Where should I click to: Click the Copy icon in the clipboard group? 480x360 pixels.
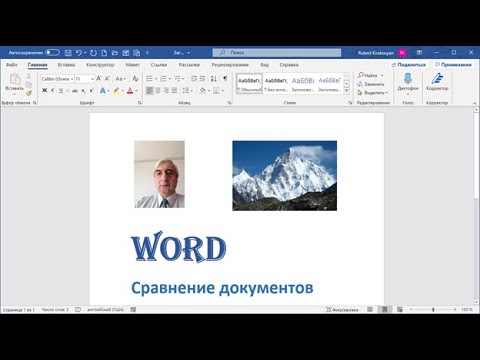point(29,85)
